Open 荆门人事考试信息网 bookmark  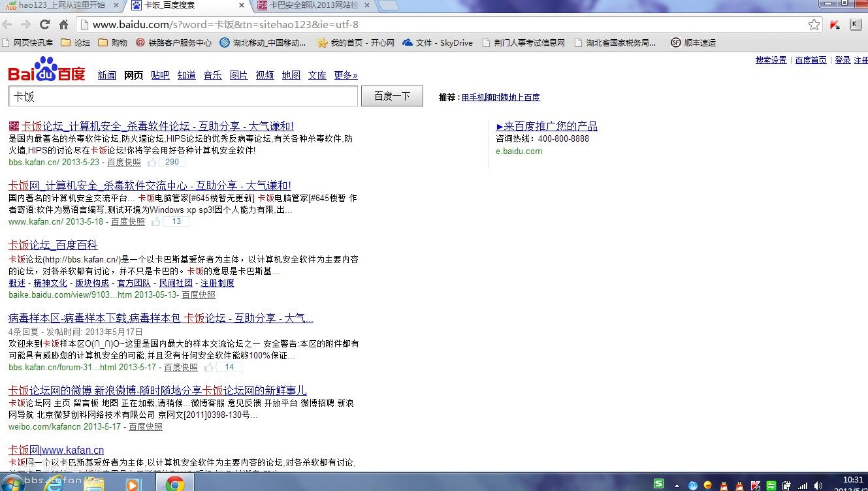click(523, 42)
